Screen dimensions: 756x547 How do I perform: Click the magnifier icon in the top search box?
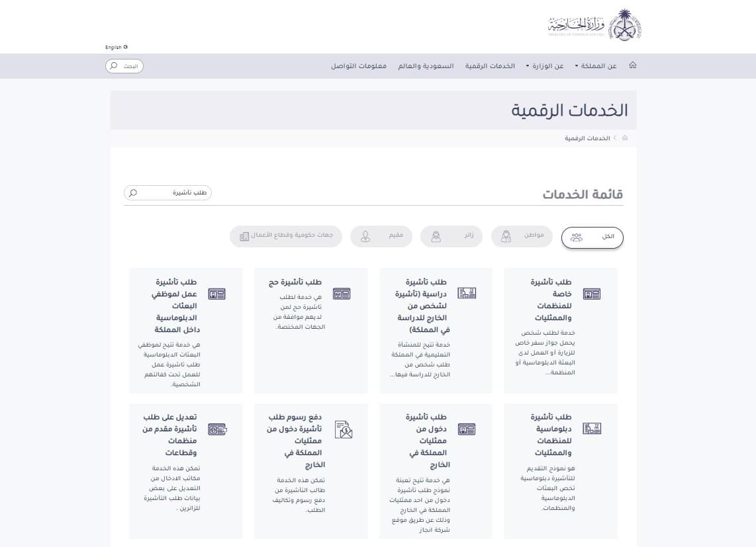click(x=114, y=65)
